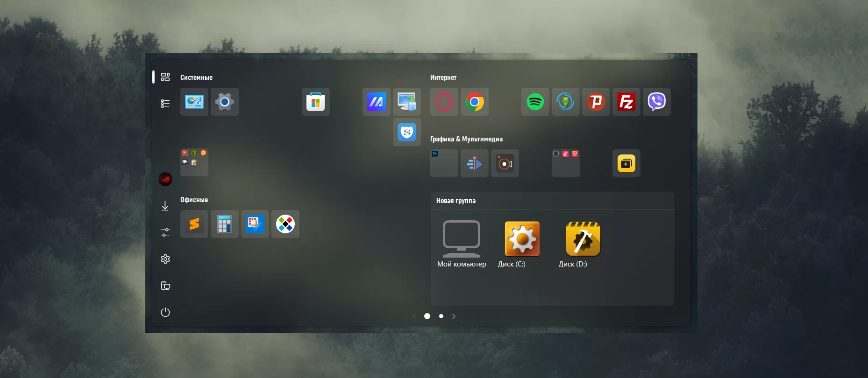The height and width of the screenshot is (378, 868).
Task: Jump to the second page dot
Action: (441, 316)
